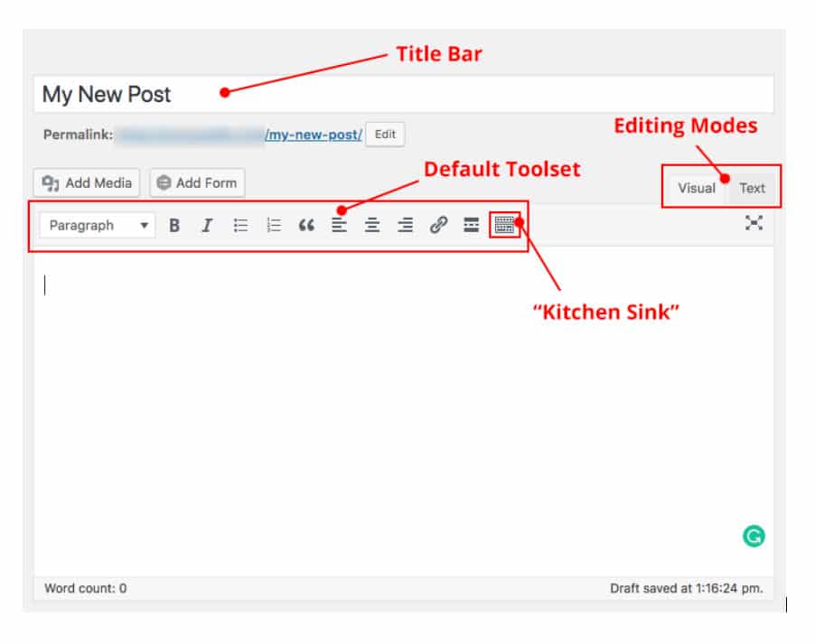Insert a Read More tag

pos(471,226)
